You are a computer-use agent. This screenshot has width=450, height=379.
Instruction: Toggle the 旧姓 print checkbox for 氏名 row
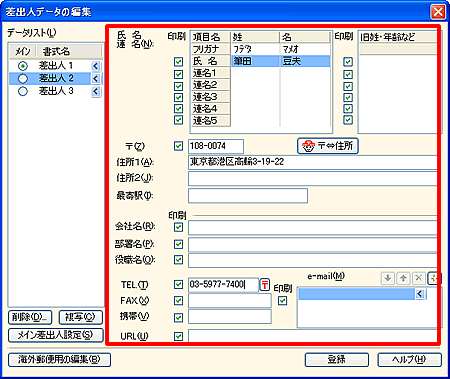[x=348, y=62]
